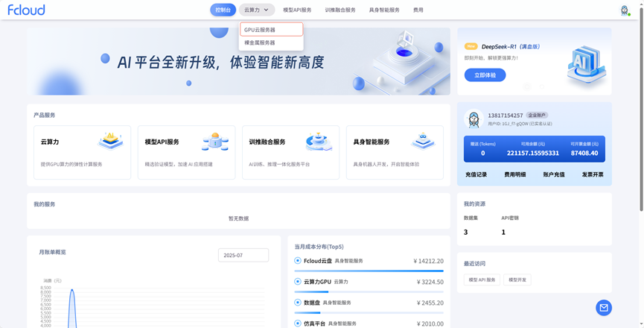Open the 充值记录 link

point(476,174)
